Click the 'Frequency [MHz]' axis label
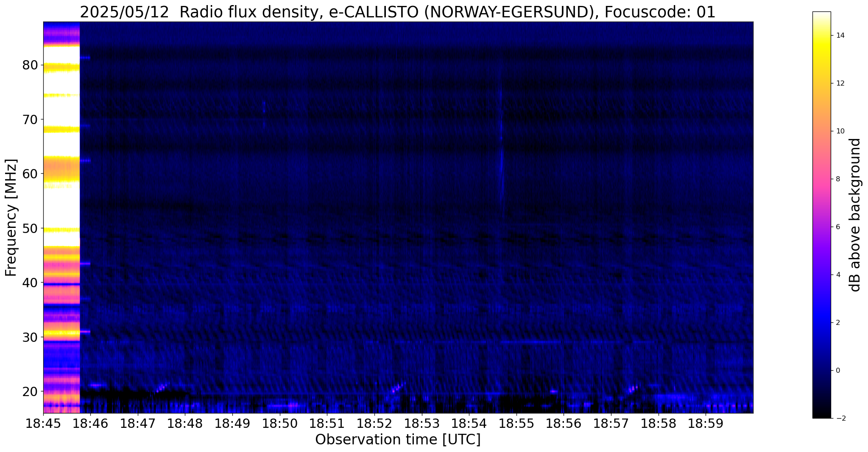This screenshot has height=452, width=868. tap(11, 218)
